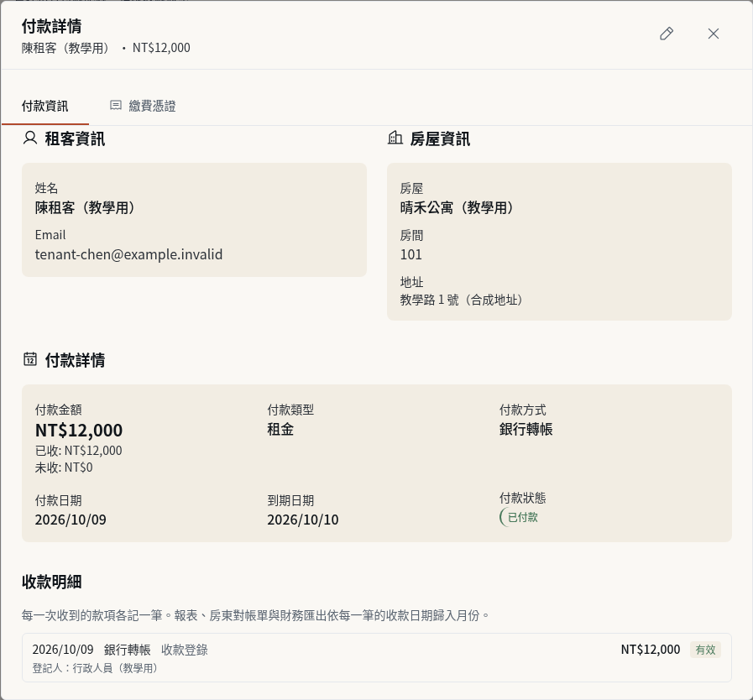The height and width of the screenshot is (700, 753).
Task: Click due date 2026/10/10
Action: click(x=303, y=520)
